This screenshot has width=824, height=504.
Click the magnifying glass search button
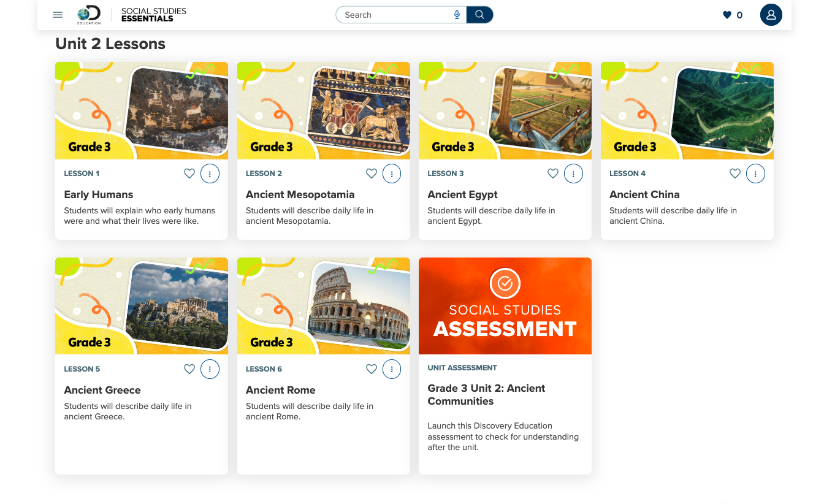point(479,15)
